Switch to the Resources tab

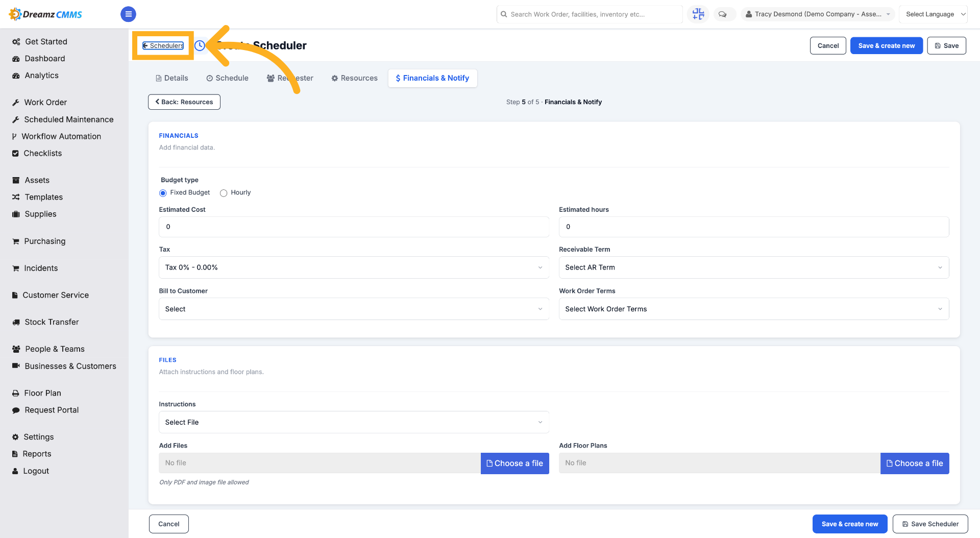coord(354,78)
